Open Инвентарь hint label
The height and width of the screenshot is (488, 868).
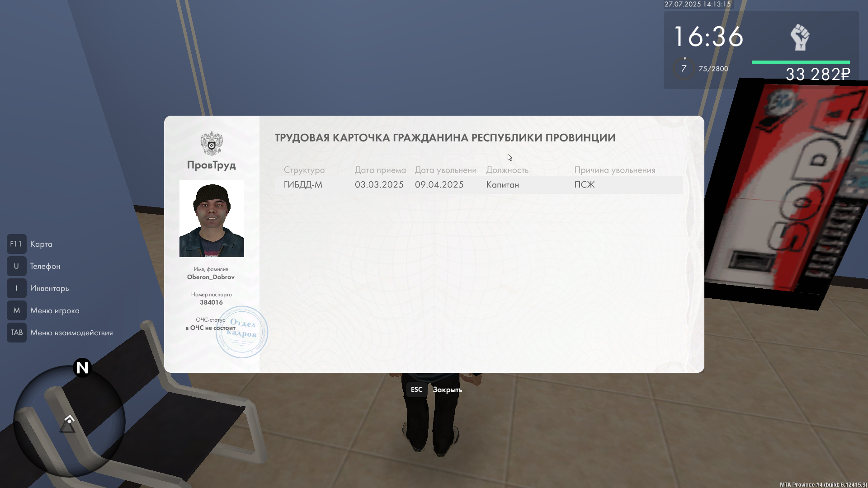50,288
